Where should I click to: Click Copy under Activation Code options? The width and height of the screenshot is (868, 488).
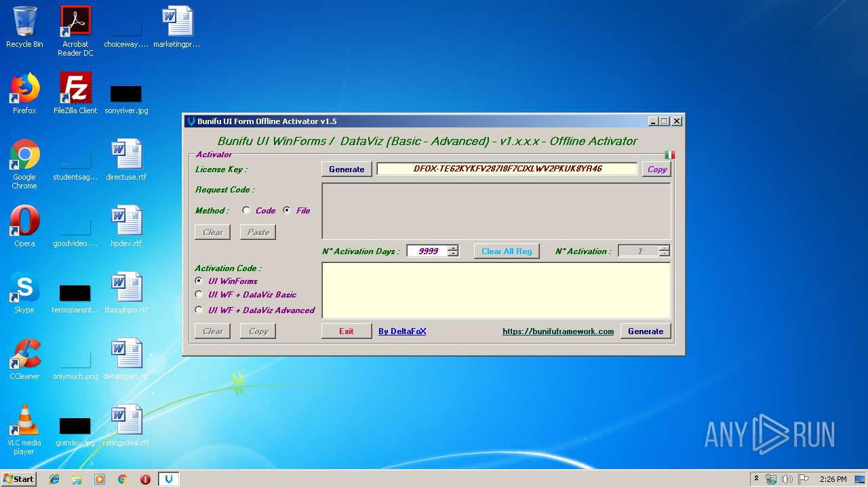pyautogui.click(x=258, y=331)
